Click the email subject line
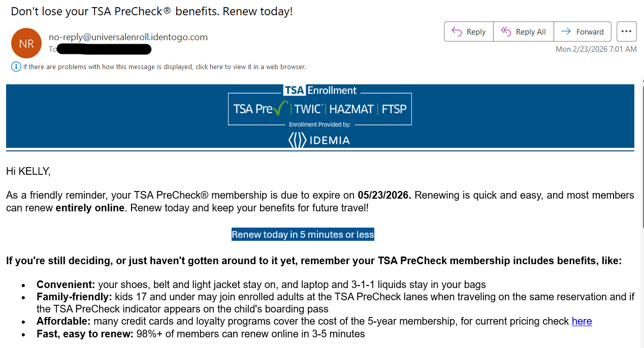 [x=152, y=11]
